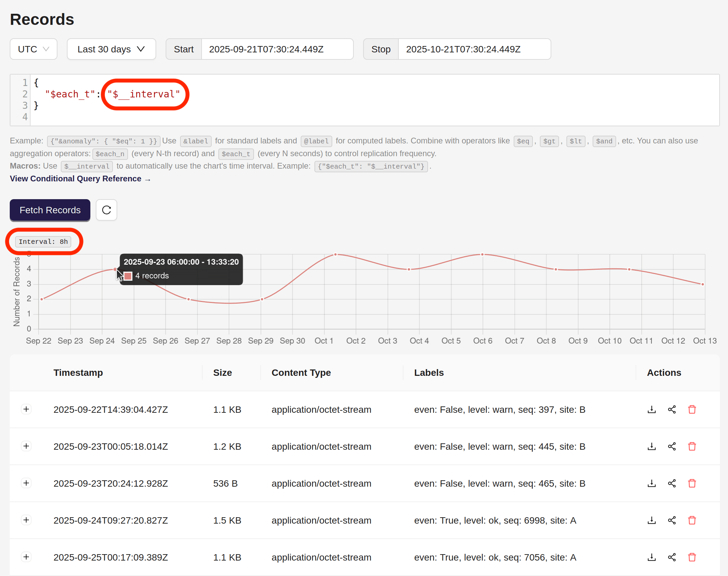Expand the 2025-09-24 record row
728x576 pixels.
pos(26,520)
